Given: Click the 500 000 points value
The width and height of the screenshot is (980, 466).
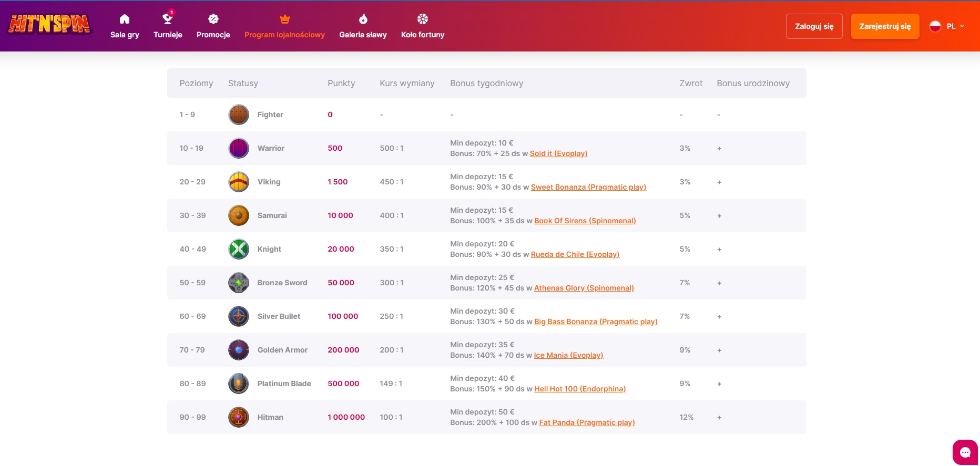Looking at the screenshot, I should (343, 384).
